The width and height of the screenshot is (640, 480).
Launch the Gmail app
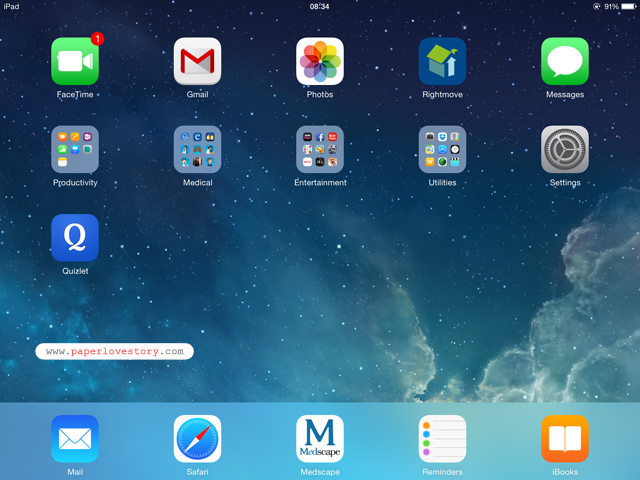click(198, 61)
